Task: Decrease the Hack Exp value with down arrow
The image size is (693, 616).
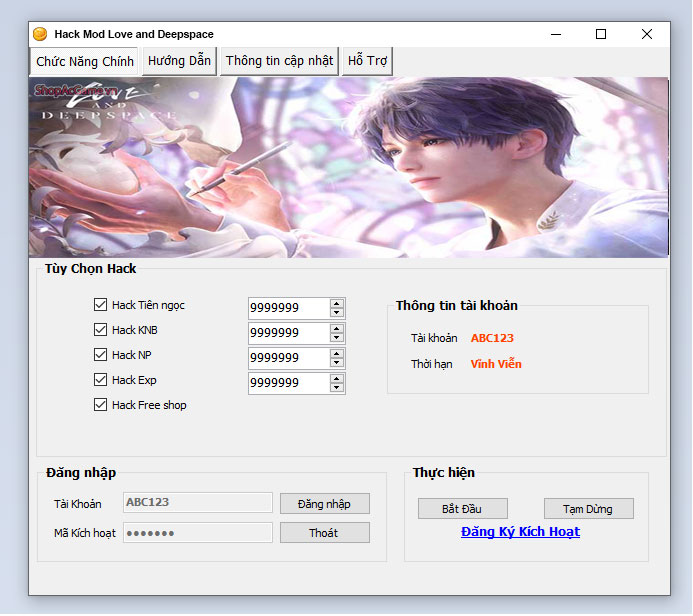Action: click(337, 388)
